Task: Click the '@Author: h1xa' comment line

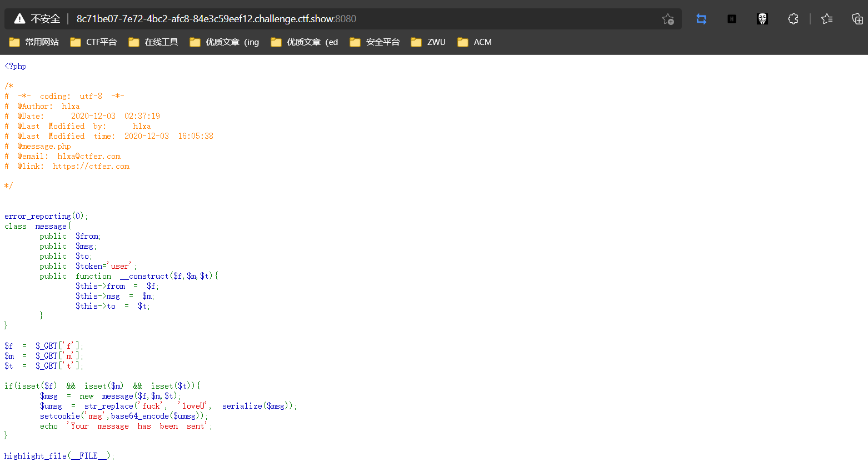Action: pos(42,106)
